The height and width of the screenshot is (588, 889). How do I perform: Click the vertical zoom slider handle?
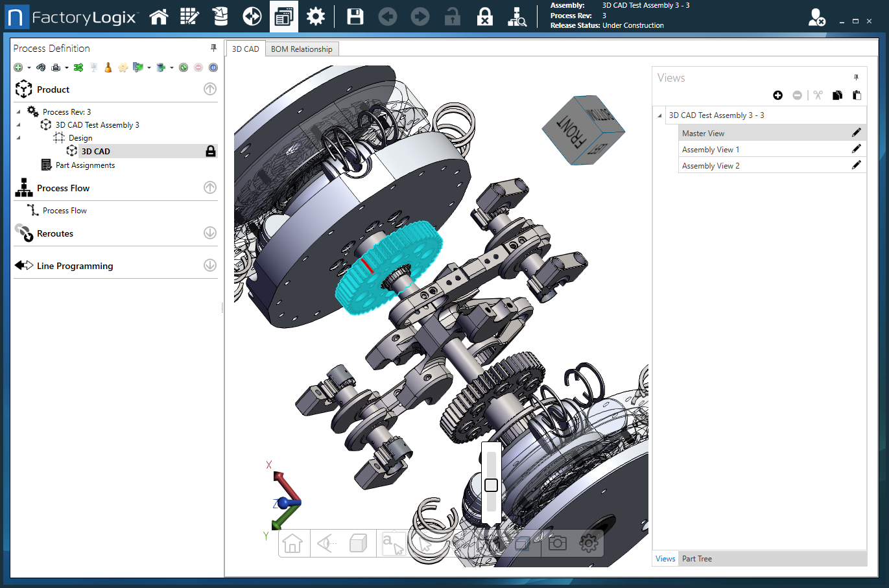click(x=491, y=485)
